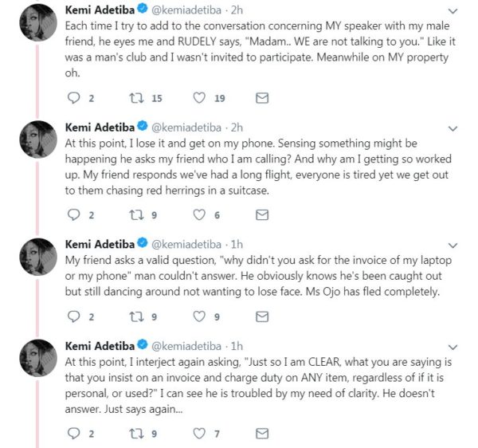Reply to the 'MY speaker' tweet
This screenshot has width=478, height=448.
(x=73, y=98)
